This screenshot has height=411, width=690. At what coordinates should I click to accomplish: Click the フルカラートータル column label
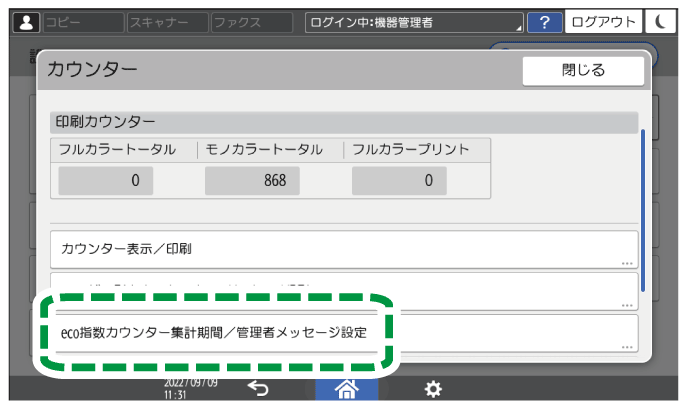coord(117,150)
